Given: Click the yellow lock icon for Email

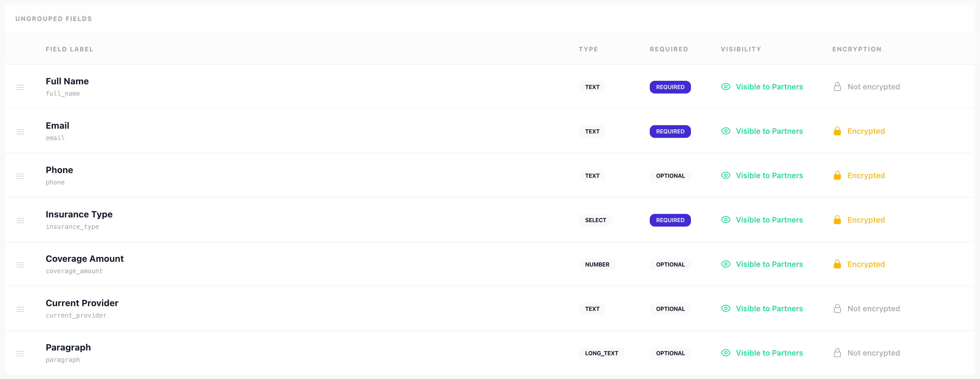Looking at the screenshot, I should point(837,131).
